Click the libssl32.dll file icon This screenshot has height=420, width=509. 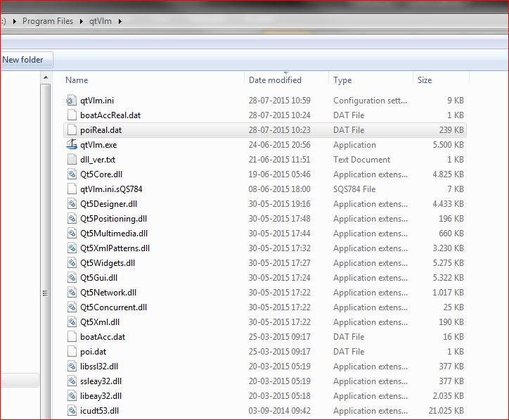(71, 367)
